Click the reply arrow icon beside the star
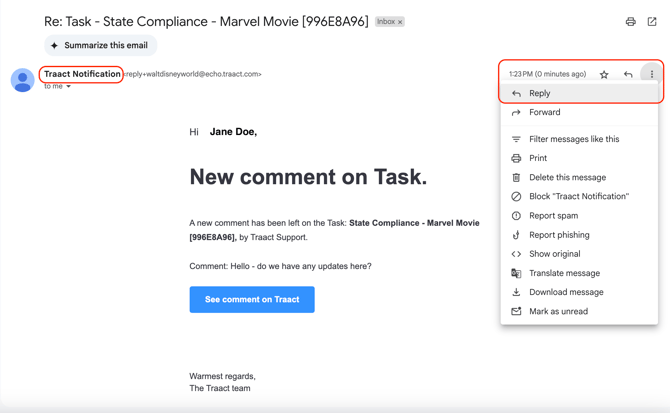The image size is (670, 413). click(628, 74)
